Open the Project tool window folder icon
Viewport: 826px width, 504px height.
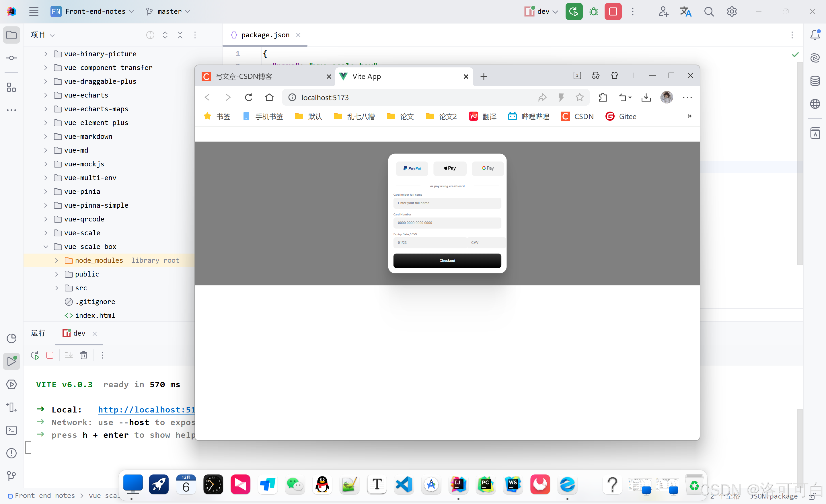tap(11, 35)
